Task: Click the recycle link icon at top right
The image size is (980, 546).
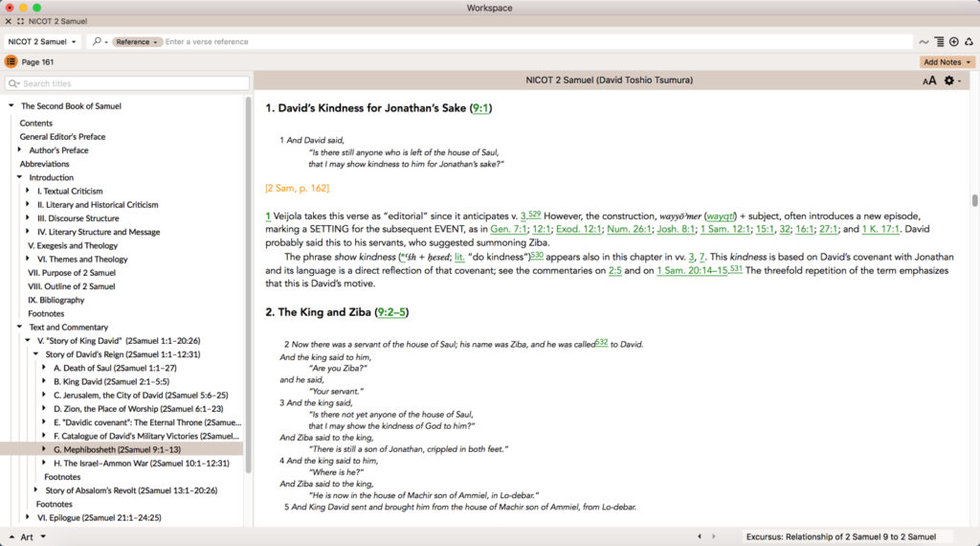Action: click(969, 41)
